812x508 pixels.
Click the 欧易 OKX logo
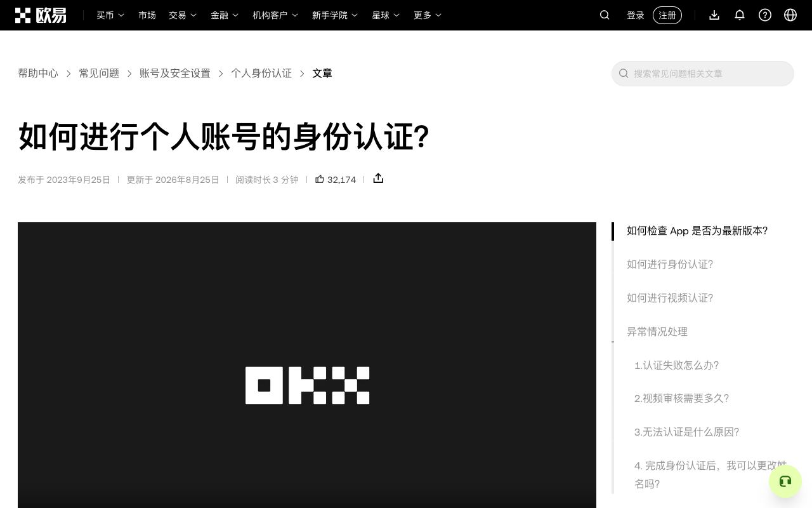(x=41, y=15)
